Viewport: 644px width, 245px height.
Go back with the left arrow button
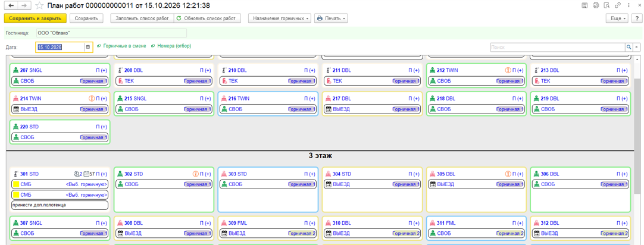(x=11, y=6)
